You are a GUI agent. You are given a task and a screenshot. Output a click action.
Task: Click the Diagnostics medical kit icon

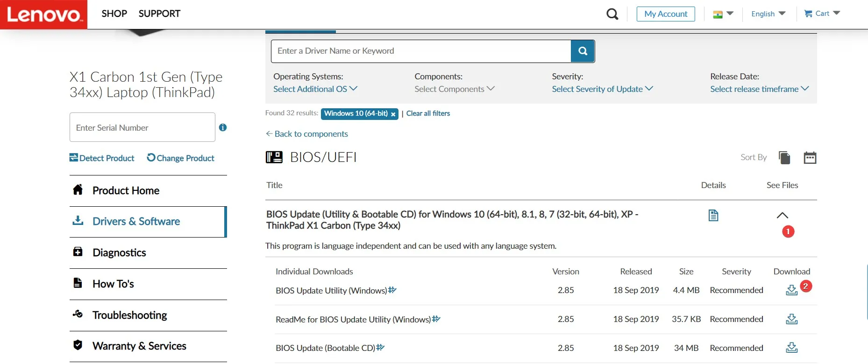78,252
